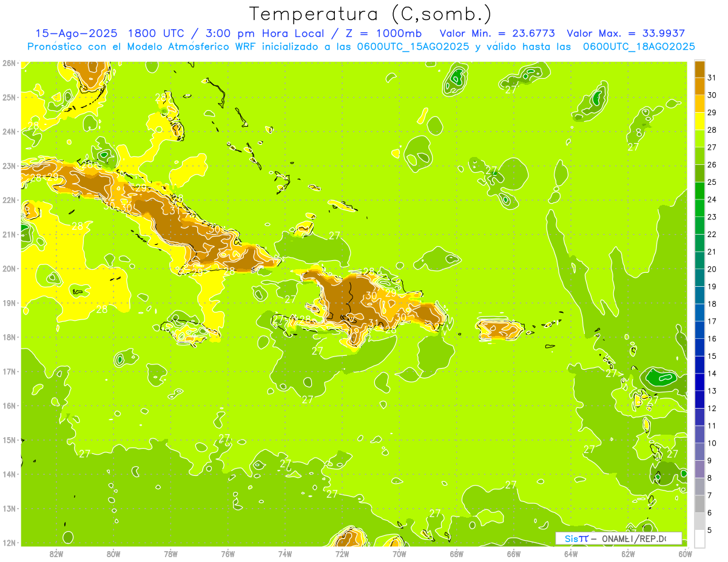The image size is (728, 562).
Task: Click the '17N' latitude axis label
Action: [9, 372]
